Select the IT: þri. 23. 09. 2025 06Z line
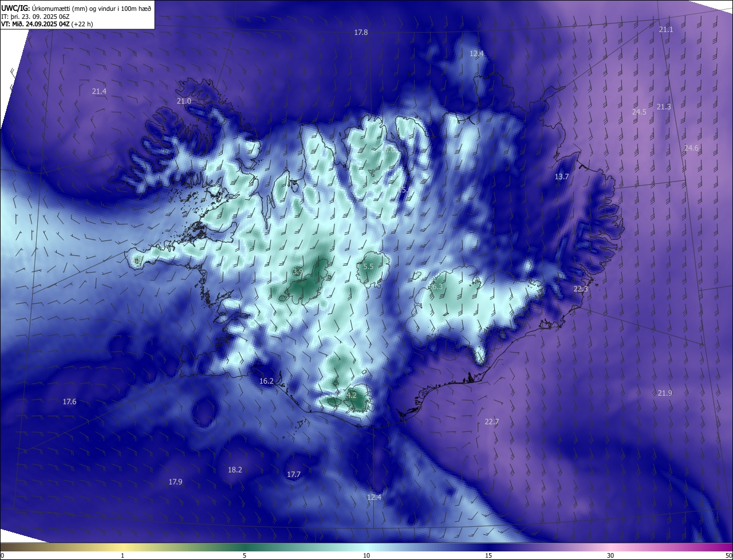 click(x=36, y=17)
